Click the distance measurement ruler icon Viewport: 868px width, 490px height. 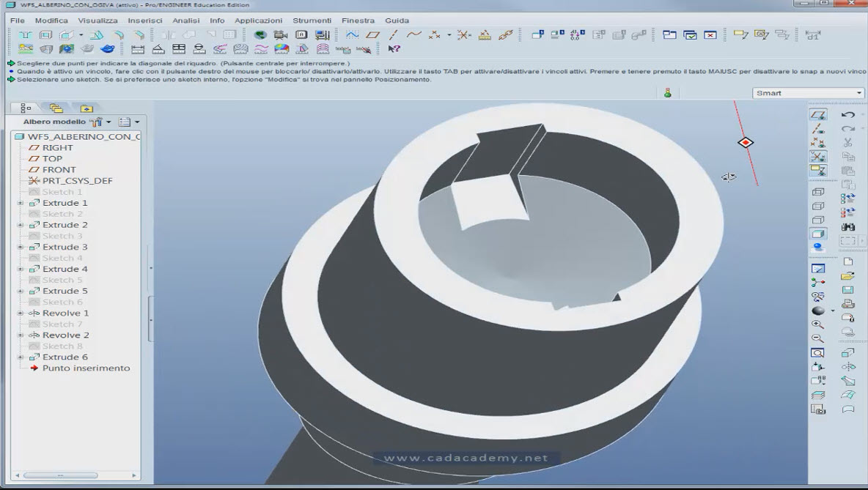click(138, 48)
